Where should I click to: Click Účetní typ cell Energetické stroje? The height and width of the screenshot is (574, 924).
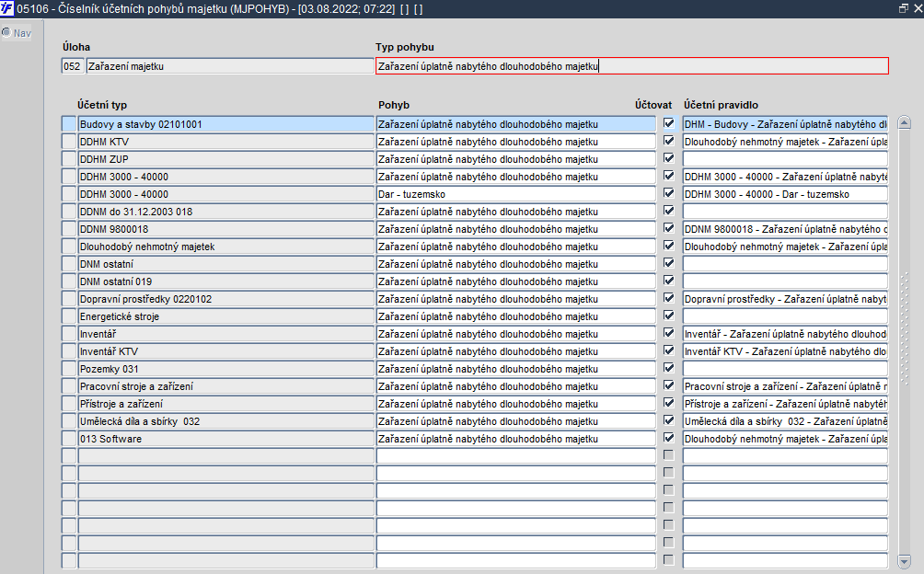(x=226, y=316)
